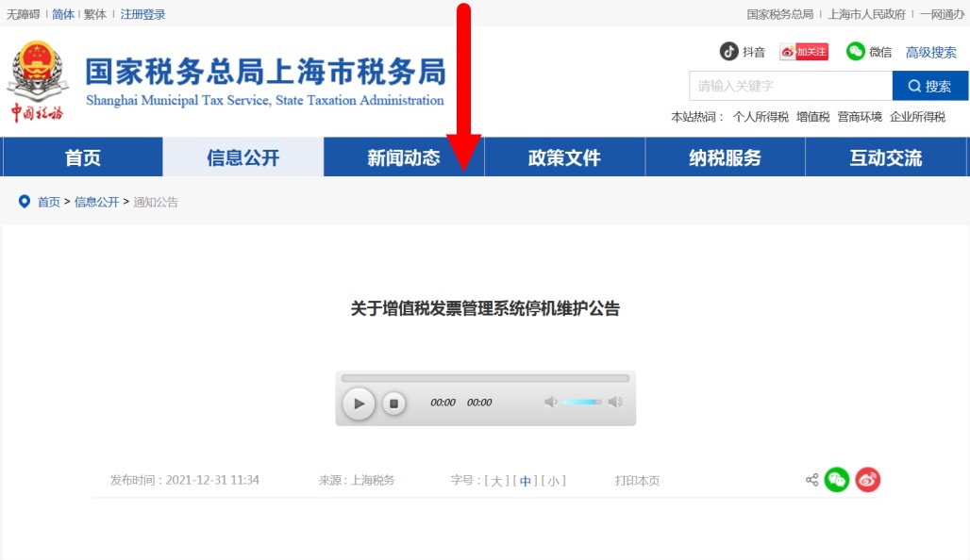Open the WeChat 微信 icon in header
Screen dimensions: 970x560
point(856,51)
